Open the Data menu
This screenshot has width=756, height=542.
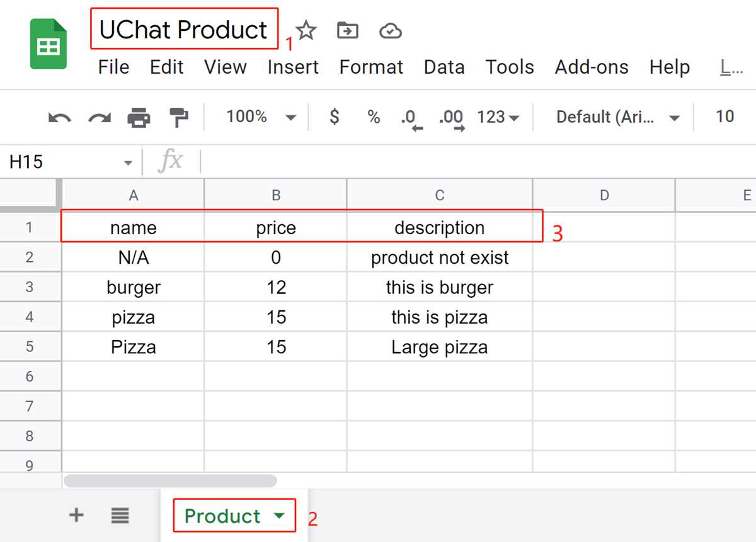[444, 67]
